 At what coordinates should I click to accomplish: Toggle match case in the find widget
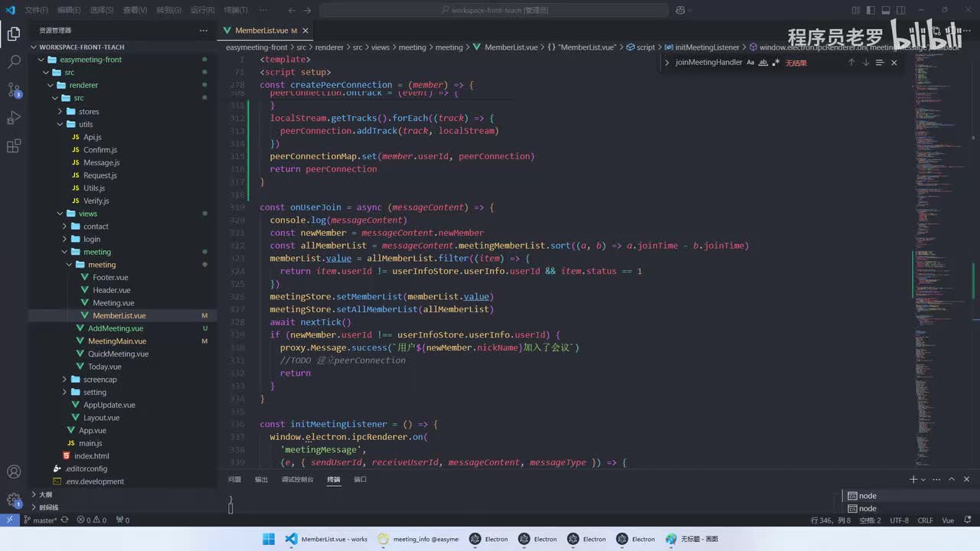[x=750, y=63]
